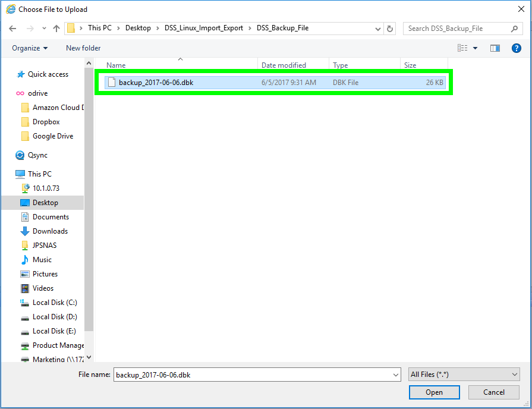532x409 pixels.
Task: Open the Music folder
Action: [42, 260]
